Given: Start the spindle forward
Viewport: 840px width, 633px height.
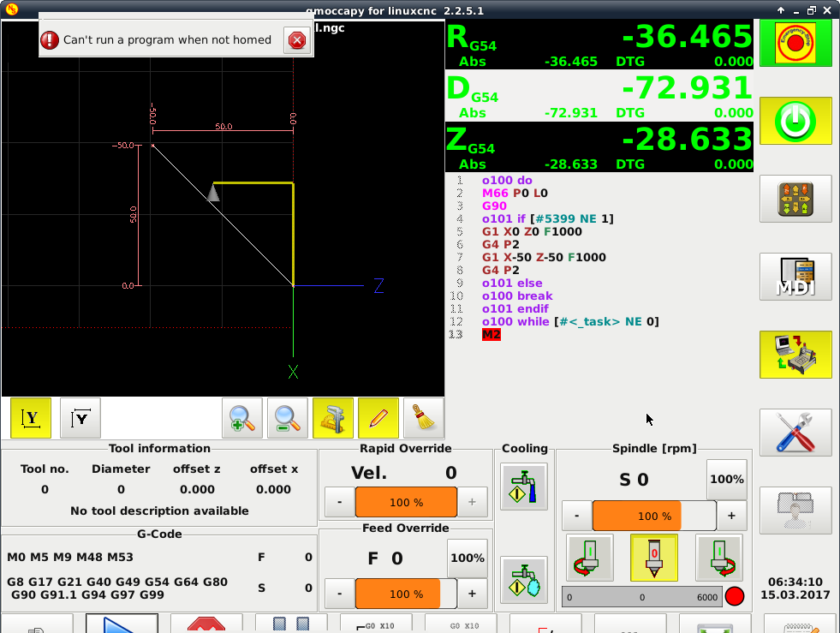Looking at the screenshot, I should (719, 558).
